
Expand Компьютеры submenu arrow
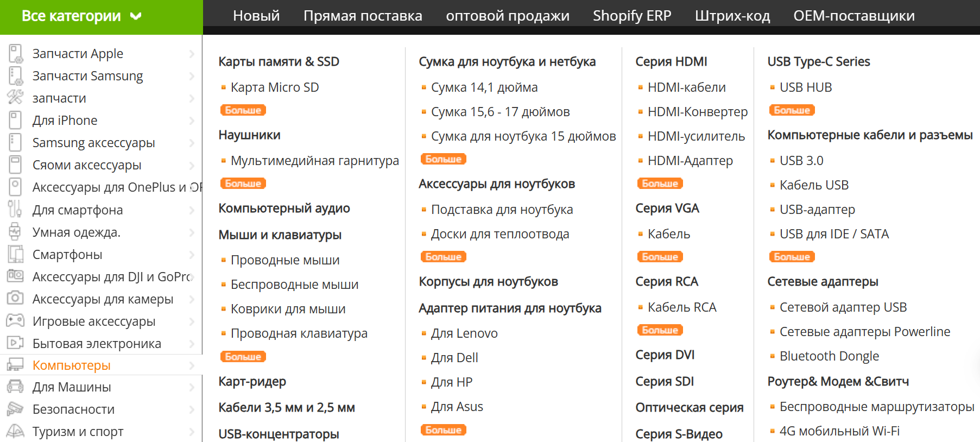point(192,365)
